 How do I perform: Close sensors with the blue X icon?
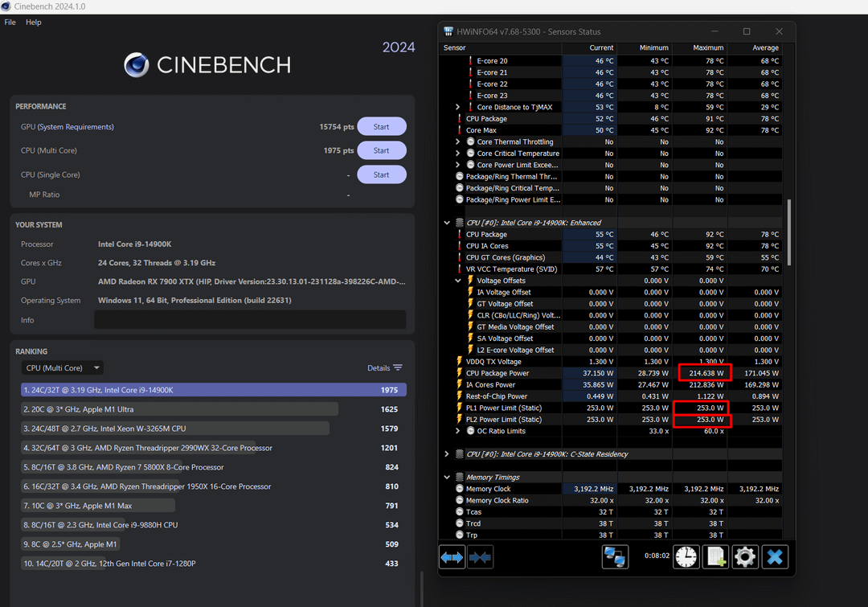tap(775, 556)
